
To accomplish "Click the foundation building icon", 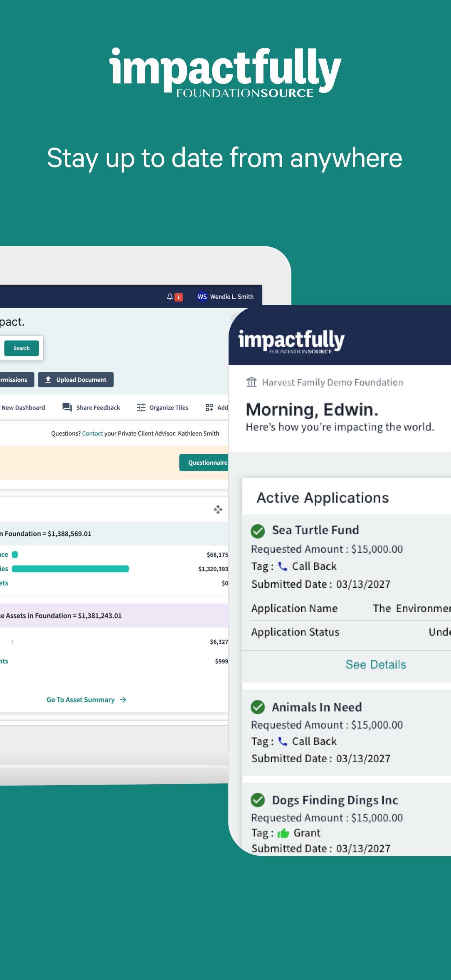I will pos(251,382).
